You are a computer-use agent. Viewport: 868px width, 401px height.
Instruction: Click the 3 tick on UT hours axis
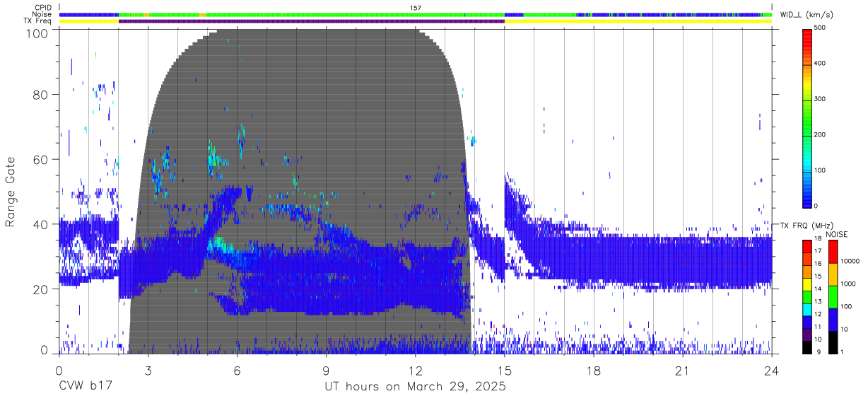(x=148, y=371)
